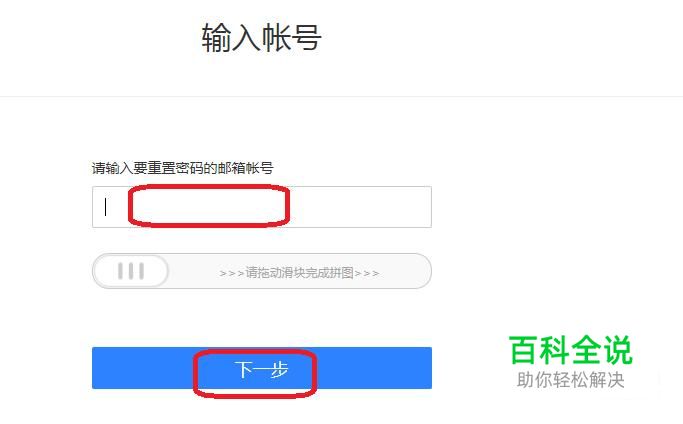Click the 说 character in the green watermark

point(618,350)
